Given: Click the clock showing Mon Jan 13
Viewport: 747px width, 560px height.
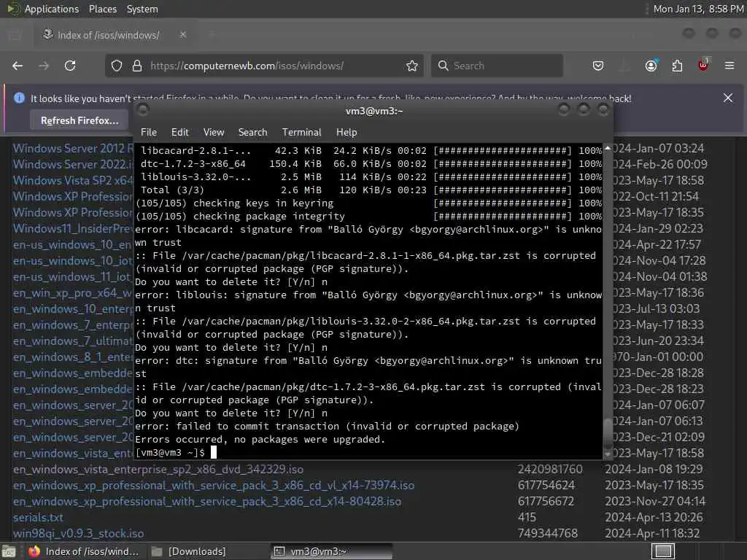Looking at the screenshot, I should (x=698, y=9).
